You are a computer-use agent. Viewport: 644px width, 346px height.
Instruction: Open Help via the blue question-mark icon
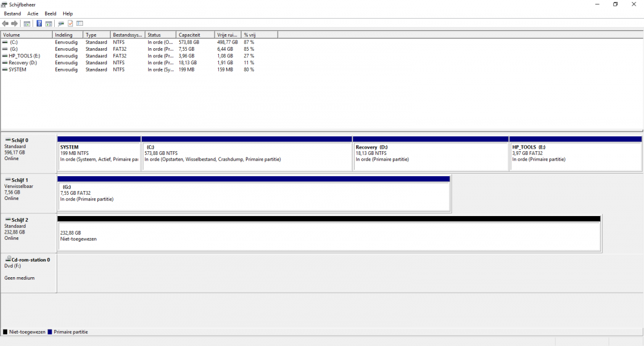(39, 23)
